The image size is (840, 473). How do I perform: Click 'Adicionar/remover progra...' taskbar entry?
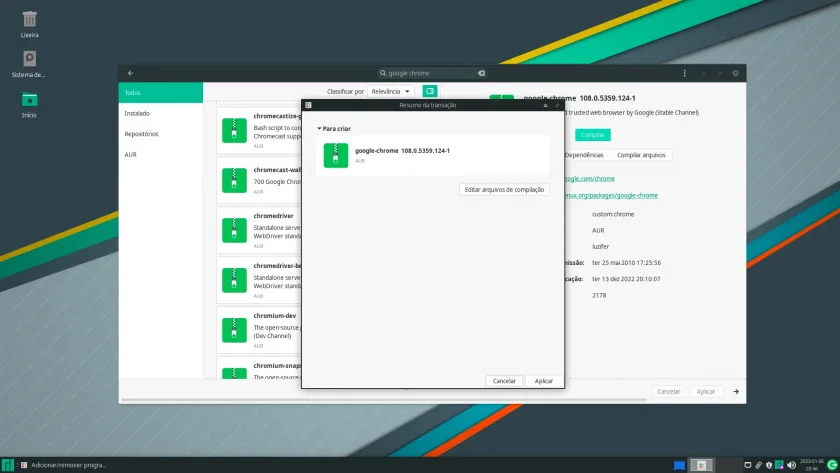coord(63,465)
